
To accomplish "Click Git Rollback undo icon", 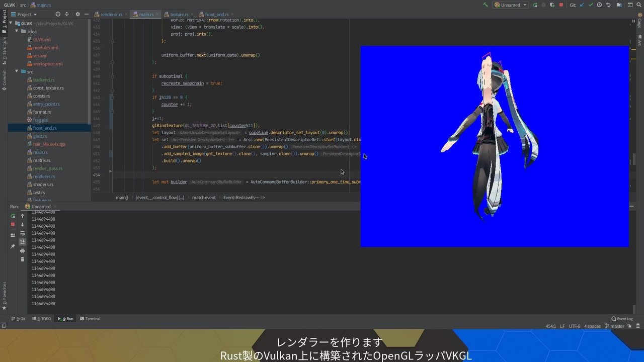I will [x=608, y=5].
